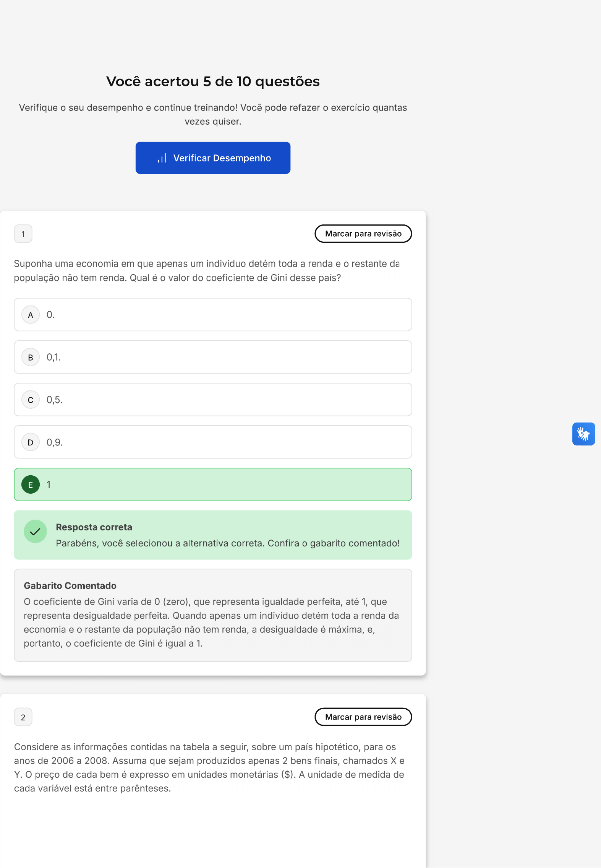Click the green checkmark icon beside Resposta correta
The height and width of the screenshot is (868, 601).
tap(35, 531)
